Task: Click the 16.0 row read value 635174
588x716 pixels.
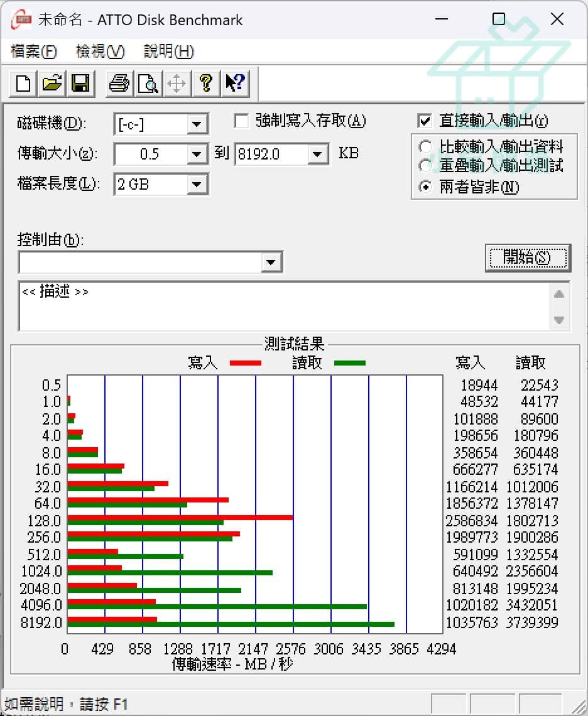Action: tap(535, 469)
